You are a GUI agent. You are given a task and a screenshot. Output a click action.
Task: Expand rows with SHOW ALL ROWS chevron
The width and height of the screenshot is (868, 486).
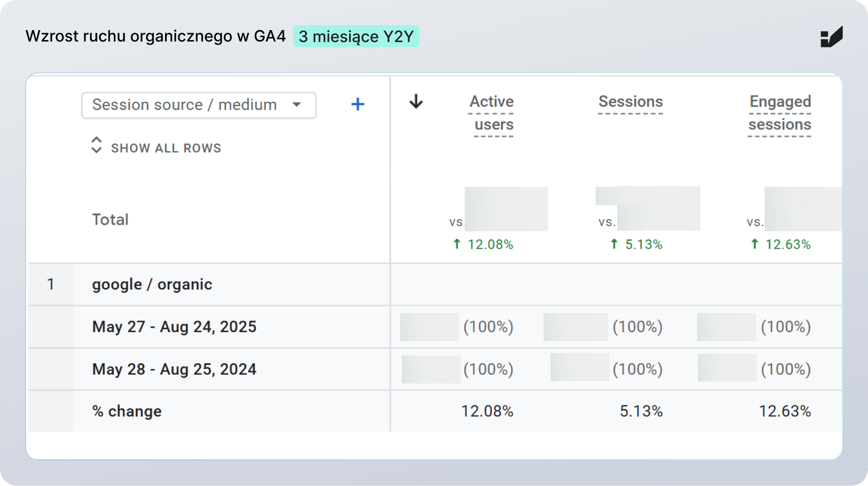coord(96,145)
